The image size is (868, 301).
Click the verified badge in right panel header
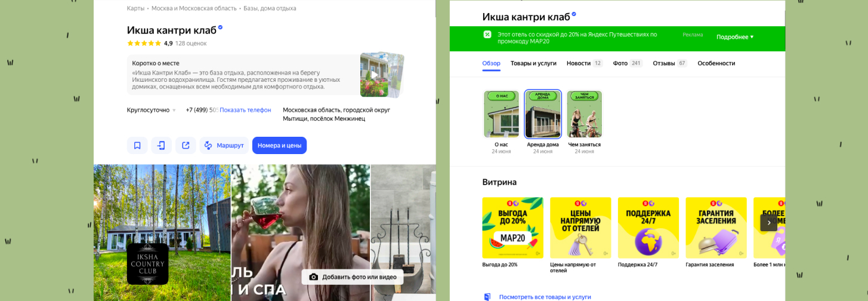pos(574,14)
